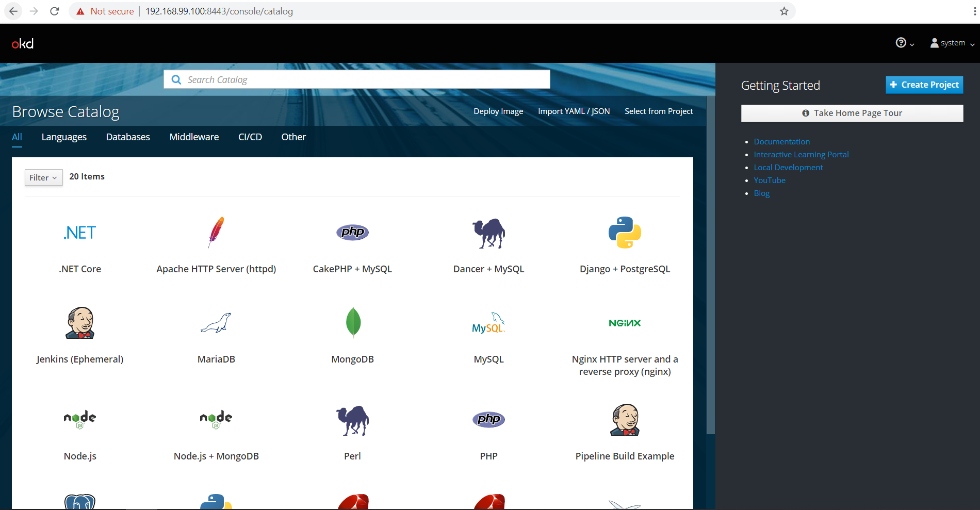Click the MongoDB label text

[x=352, y=359]
